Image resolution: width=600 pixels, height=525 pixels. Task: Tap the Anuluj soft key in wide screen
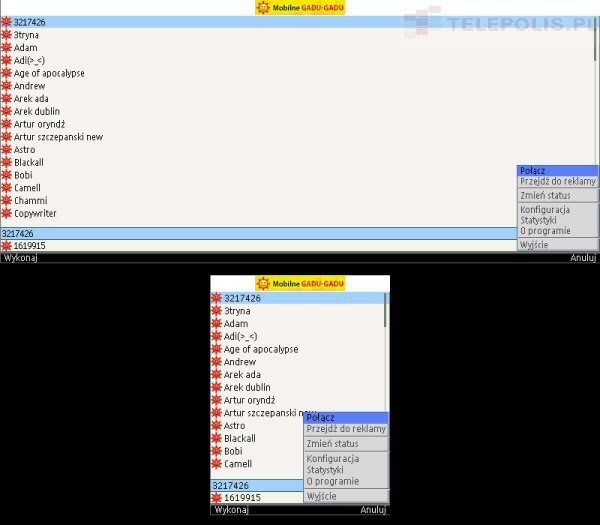click(x=583, y=258)
